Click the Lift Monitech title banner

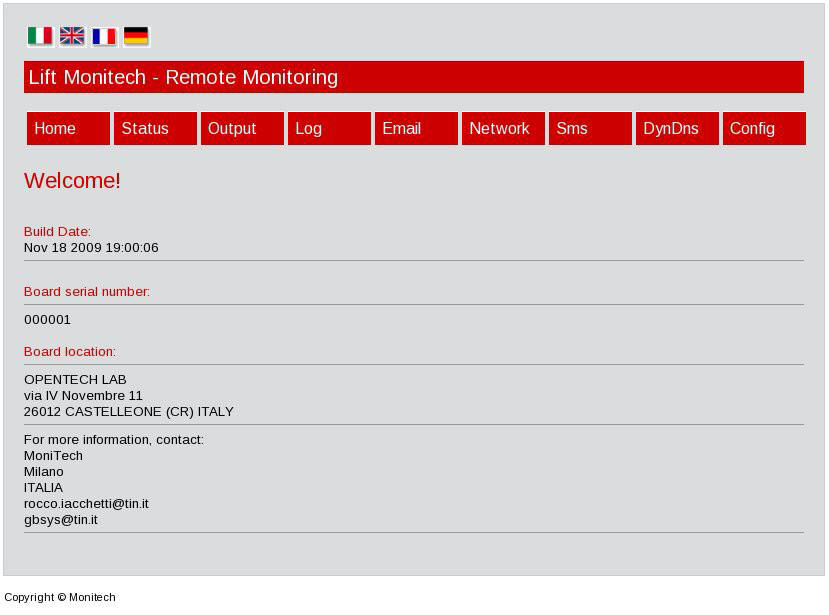(x=414, y=77)
